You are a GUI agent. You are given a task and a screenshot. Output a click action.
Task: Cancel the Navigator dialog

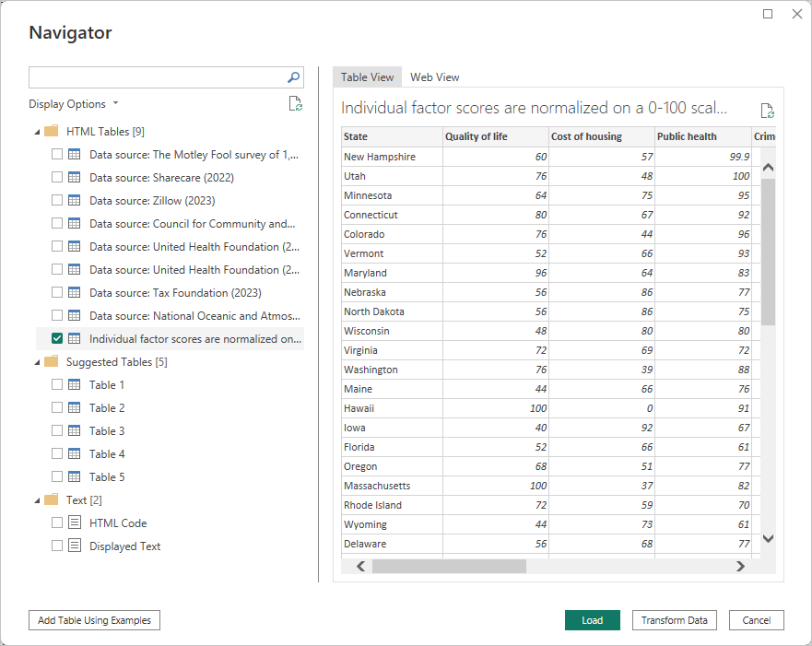pyautogui.click(x=756, y=620)
